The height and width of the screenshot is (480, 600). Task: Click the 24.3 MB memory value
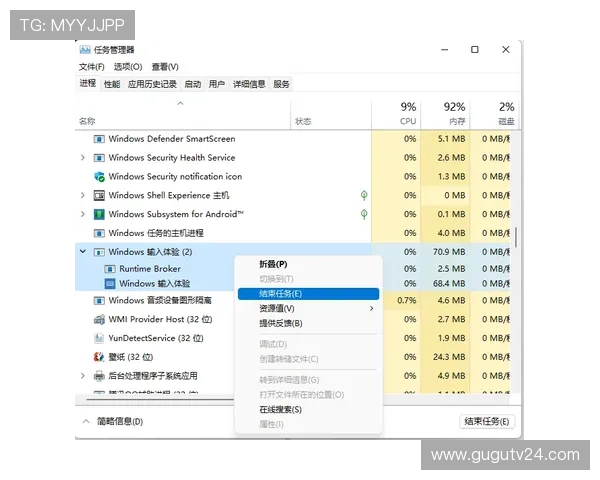[x=449, y=357]
